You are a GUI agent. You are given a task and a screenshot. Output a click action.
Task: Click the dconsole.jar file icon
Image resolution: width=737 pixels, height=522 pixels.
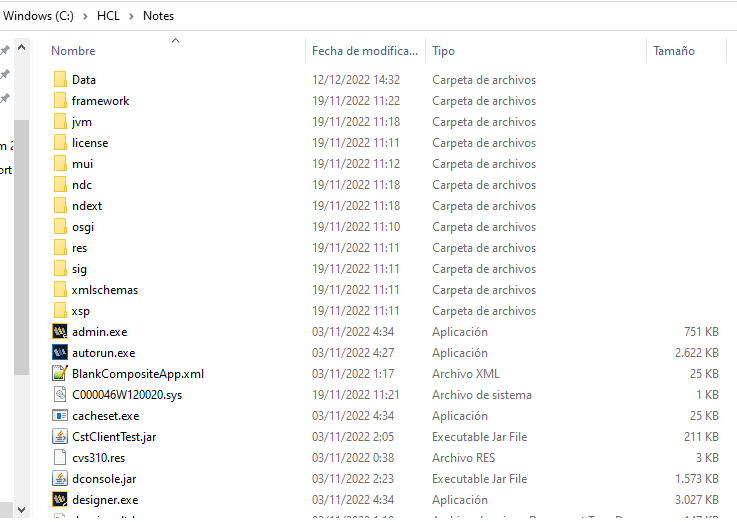[x=60, y=479]
